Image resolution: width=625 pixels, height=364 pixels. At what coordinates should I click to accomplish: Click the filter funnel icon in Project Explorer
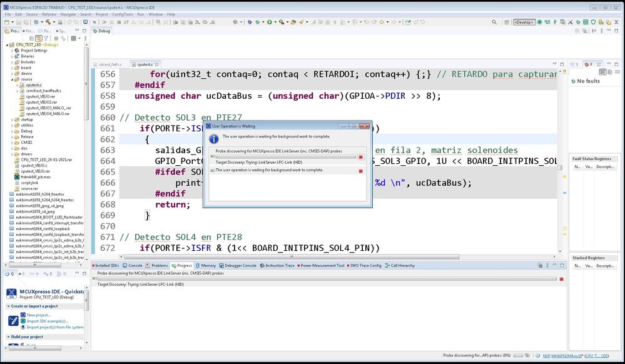pyautogui.click(x=46, y=38)
